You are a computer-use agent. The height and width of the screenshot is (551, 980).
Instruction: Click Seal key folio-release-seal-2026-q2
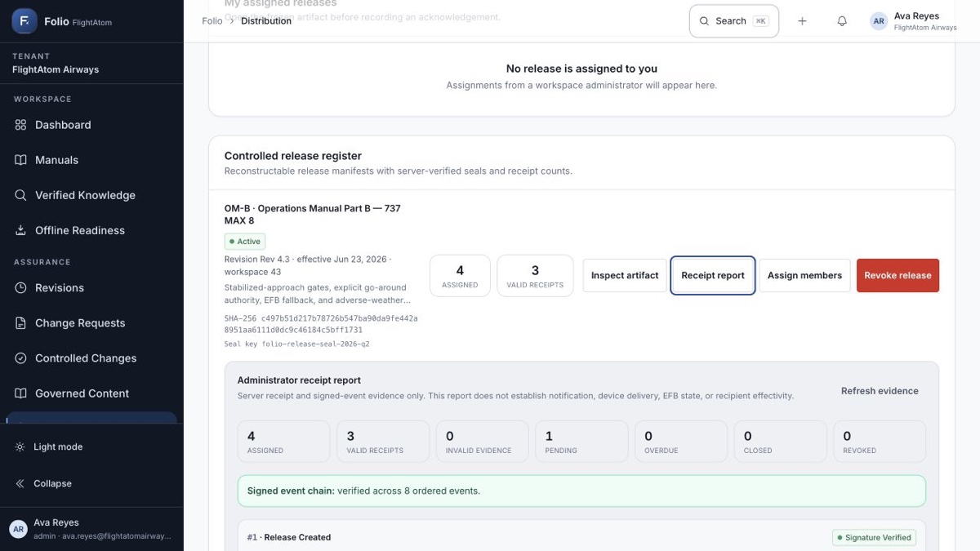pyautogui.click(x=297, y=344)
